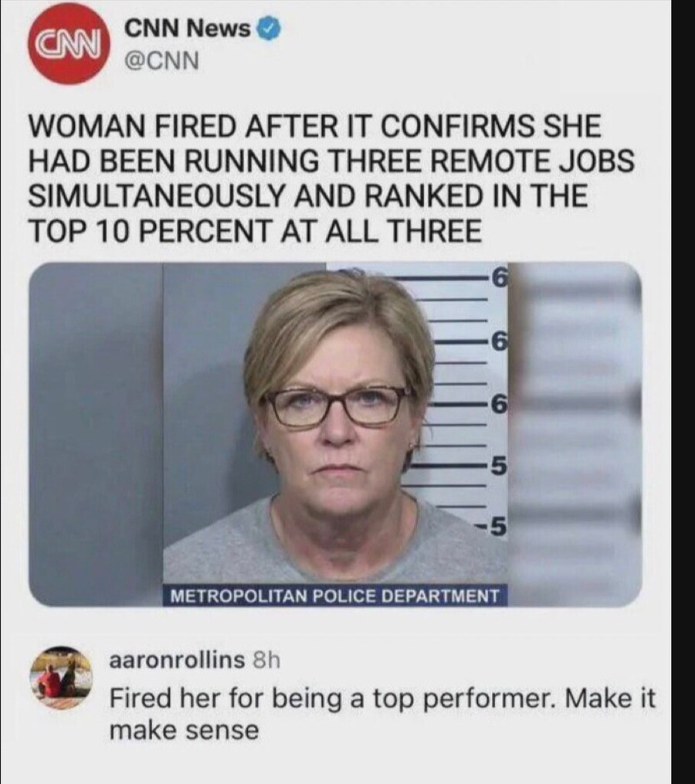
Task: Click the Metropolitan Police Department caption bar
Action: tap(335, 596)
